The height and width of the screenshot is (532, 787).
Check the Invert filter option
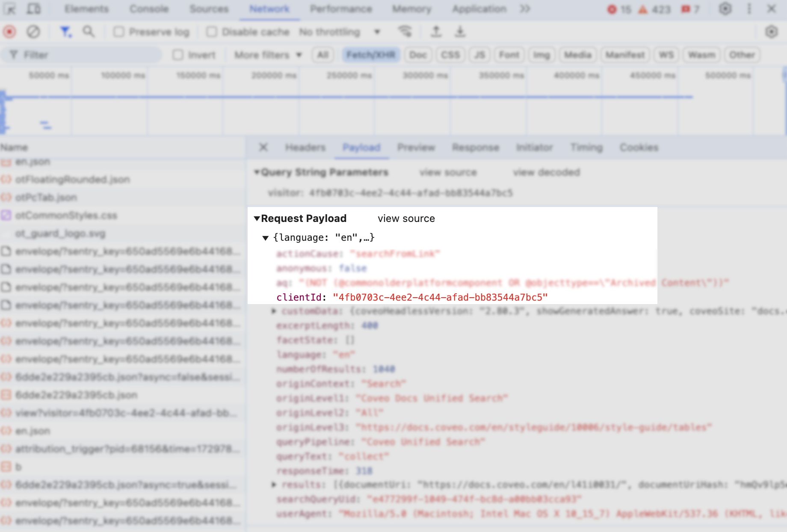[178, 55]
